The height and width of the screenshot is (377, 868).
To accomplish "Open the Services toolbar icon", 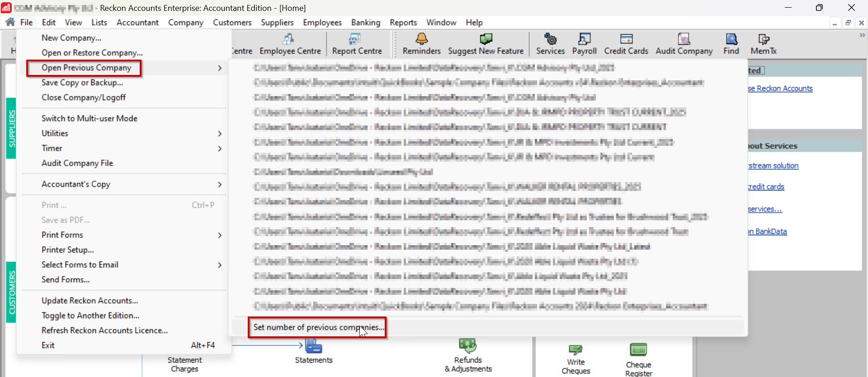I will 550,44.
